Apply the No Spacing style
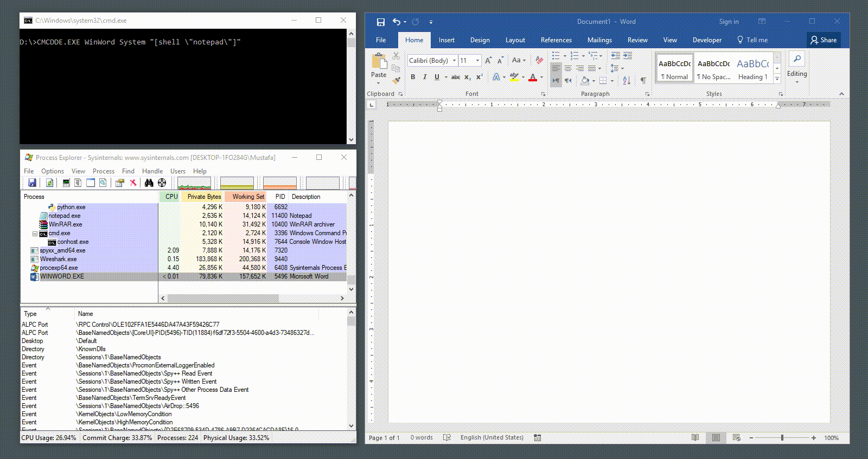868x459 pixels. 713,68
